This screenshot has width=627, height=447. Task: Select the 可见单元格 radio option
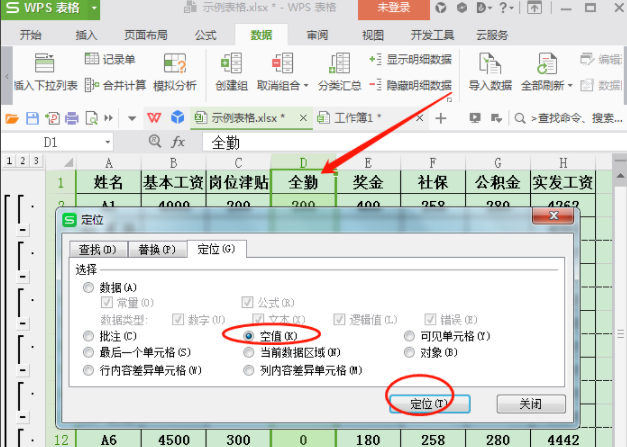[x=410, y=337]
